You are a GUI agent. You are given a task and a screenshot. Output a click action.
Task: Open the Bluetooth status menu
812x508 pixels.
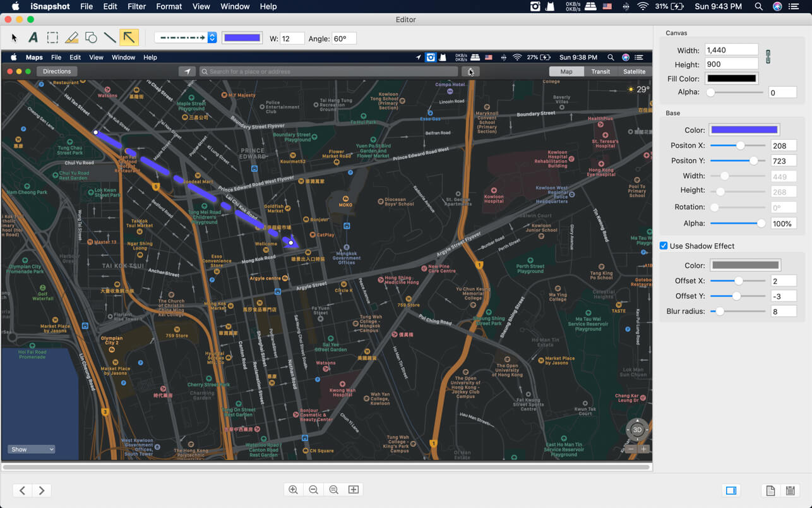(626, 6)
